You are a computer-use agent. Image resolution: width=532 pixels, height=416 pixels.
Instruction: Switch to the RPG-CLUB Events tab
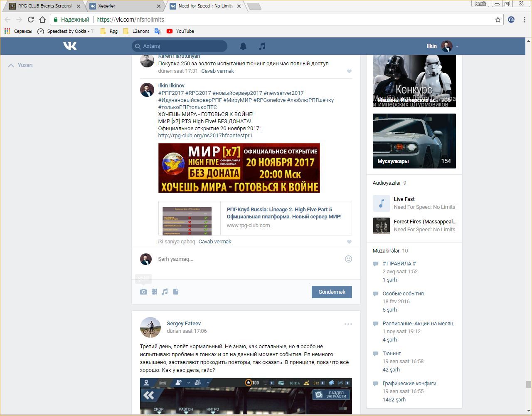[45, 6]
